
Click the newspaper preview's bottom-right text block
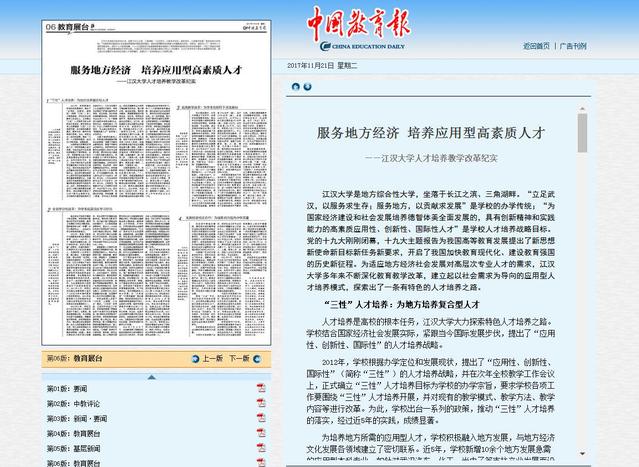(x=223, y=276)
